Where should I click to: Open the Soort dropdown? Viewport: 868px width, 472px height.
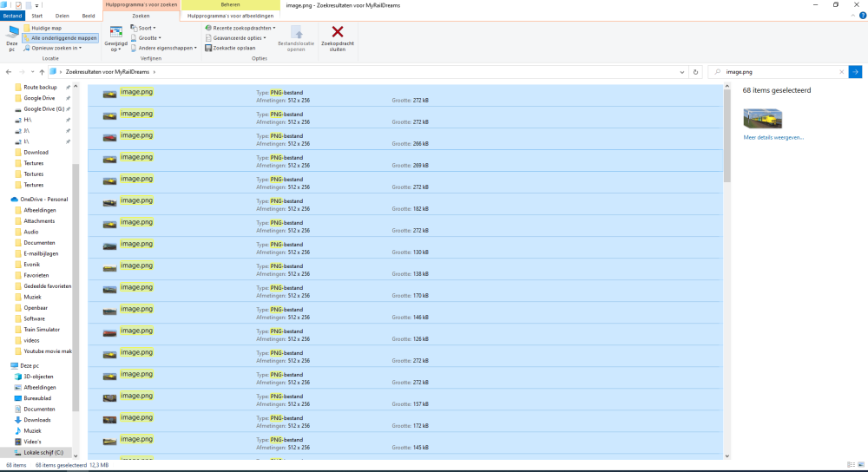(143, 28)
